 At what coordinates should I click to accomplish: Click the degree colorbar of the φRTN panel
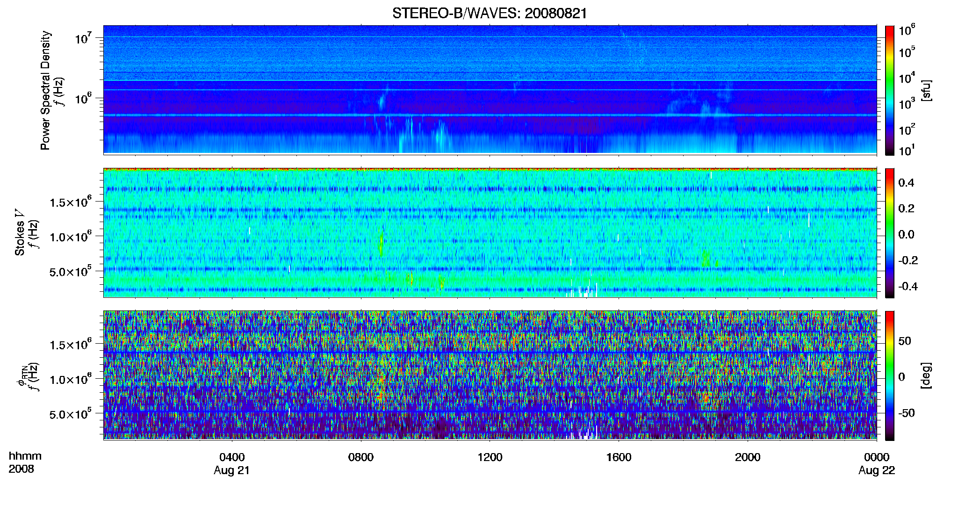[x=890, y=375]
